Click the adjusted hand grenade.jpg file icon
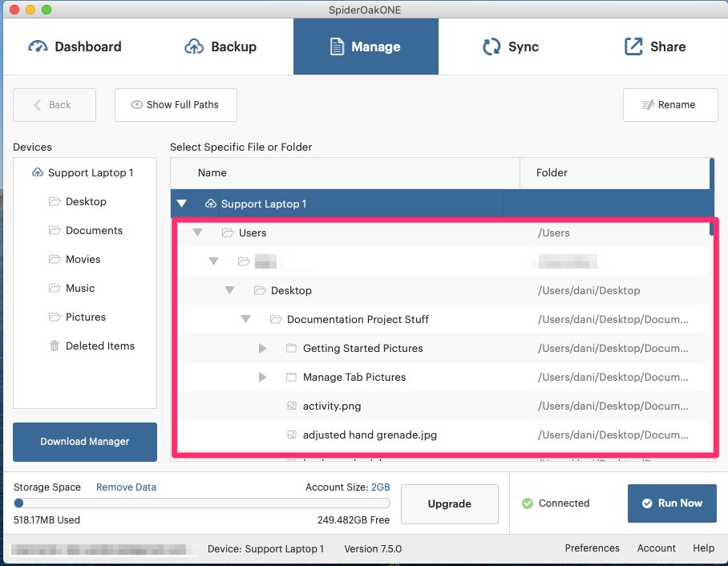 [292, 435]
